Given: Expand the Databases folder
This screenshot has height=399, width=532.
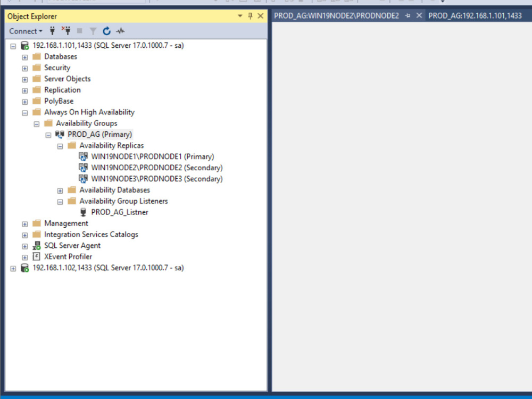Looking at the screenshot, I should (x=25, y=57).
